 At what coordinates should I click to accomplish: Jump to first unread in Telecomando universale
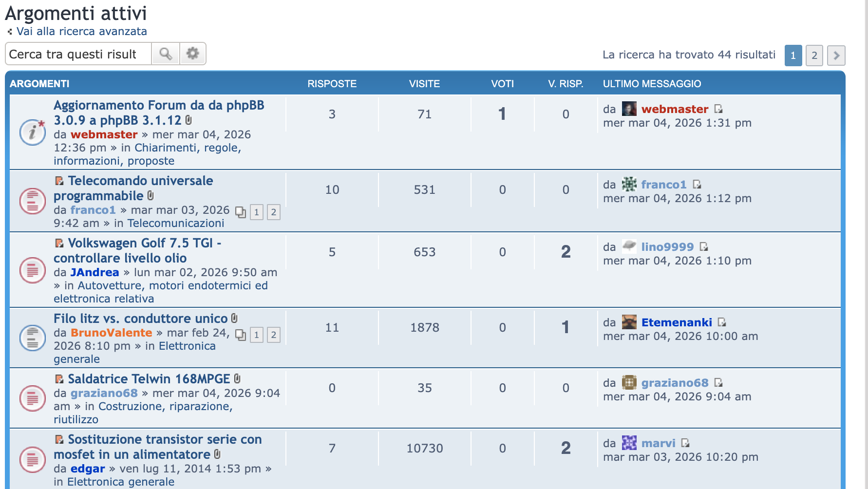point(59,181)
